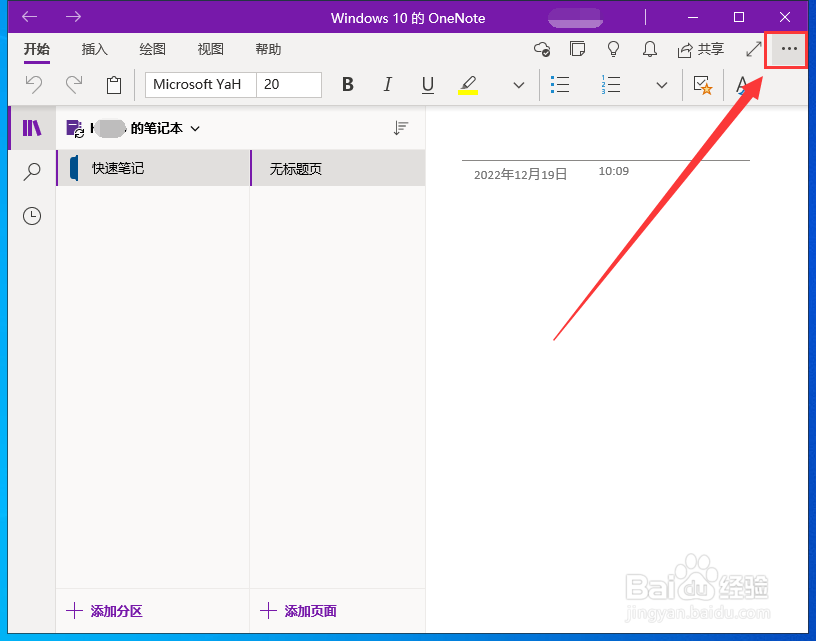The width and height of the screenshot is (816, 641).
Task: Click the clipboard paste icon
Action: (114, 85)
